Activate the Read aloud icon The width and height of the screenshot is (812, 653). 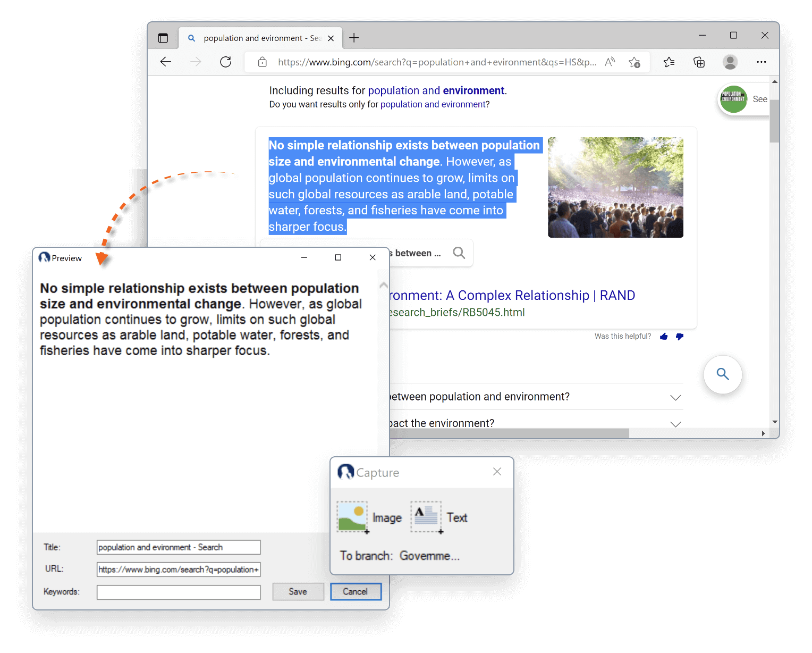[x=610, y=62]
